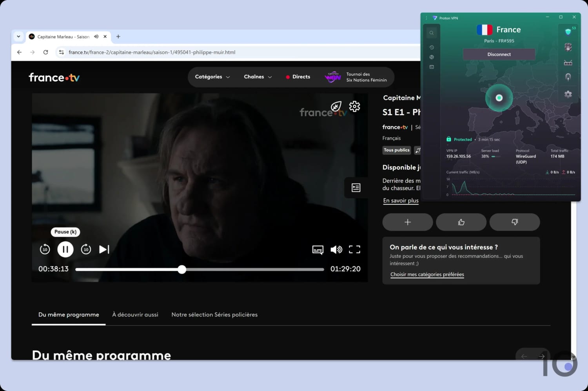
Task: Open Notre sélection Séries policières tab
Action: point(214,315)
